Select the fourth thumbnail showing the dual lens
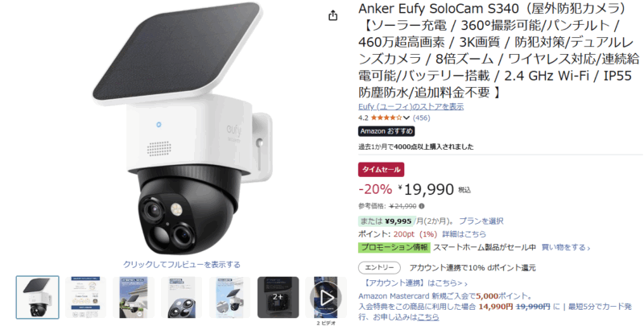 point(182,298)
